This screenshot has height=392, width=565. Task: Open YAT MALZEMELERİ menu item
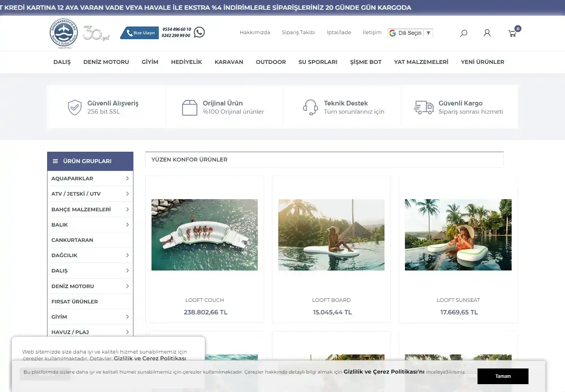click(x=421, y=62)
